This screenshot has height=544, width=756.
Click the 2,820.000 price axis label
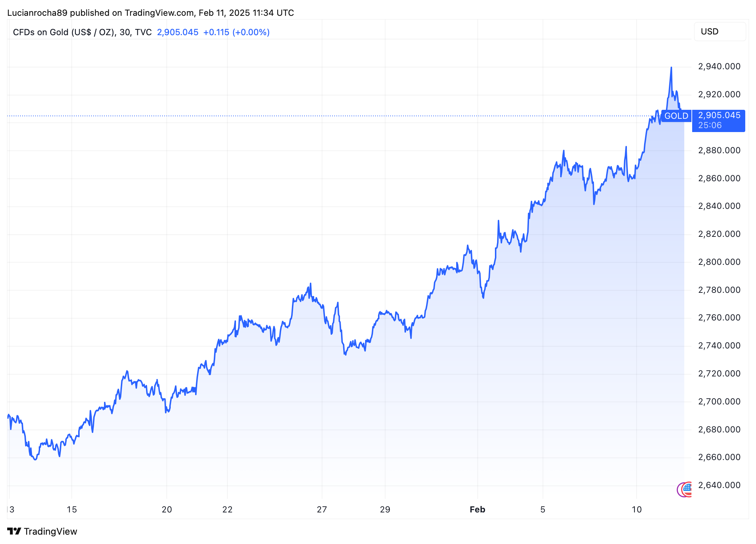[x=719, y=234]
